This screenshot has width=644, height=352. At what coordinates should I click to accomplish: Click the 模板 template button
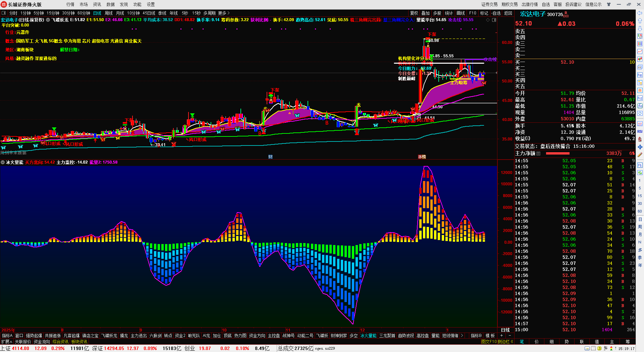tap(490, 336)
